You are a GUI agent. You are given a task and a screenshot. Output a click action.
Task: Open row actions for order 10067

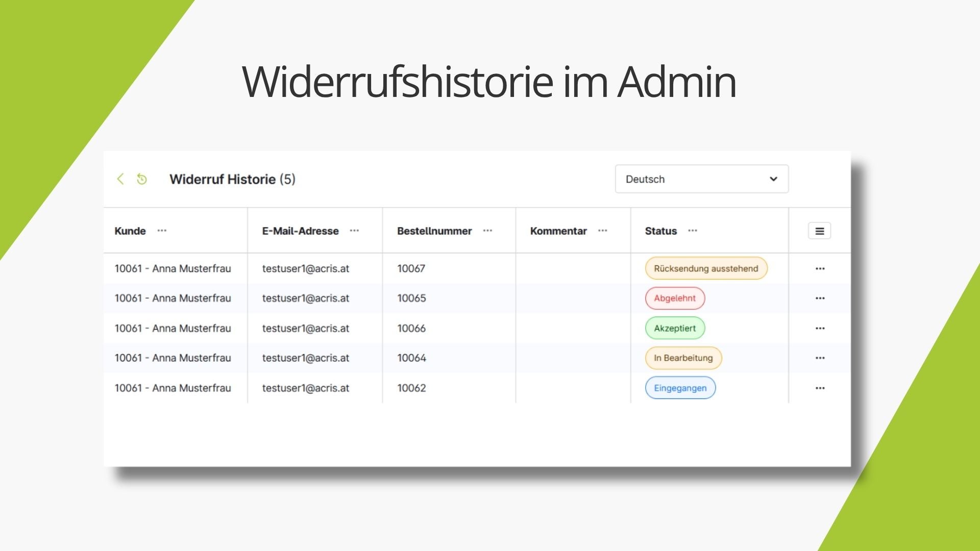820,269
